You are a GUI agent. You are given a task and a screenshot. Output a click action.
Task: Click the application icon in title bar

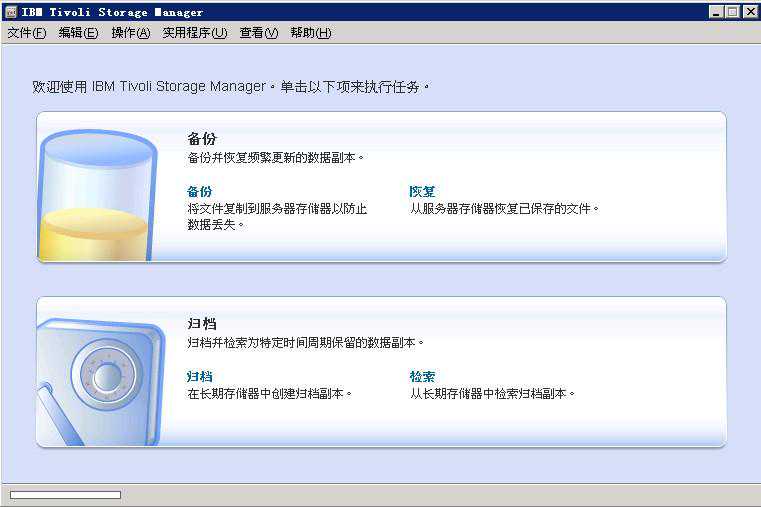point(11,12)
